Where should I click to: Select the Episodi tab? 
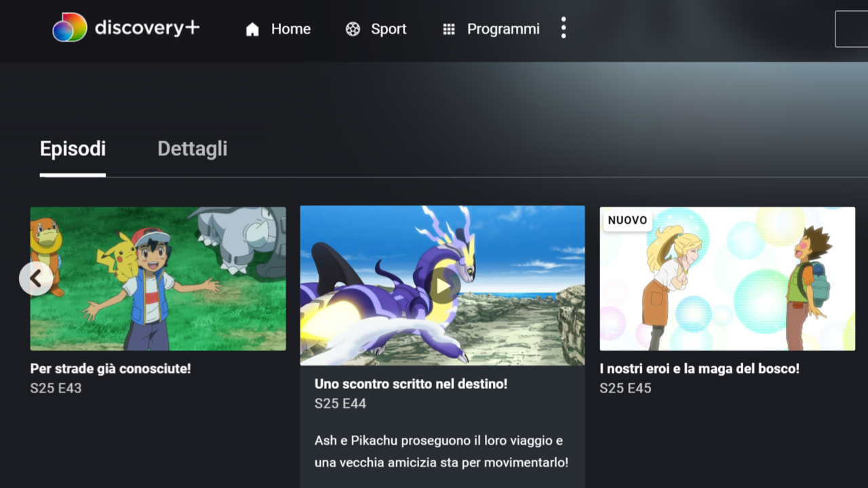tap(73, 149)
